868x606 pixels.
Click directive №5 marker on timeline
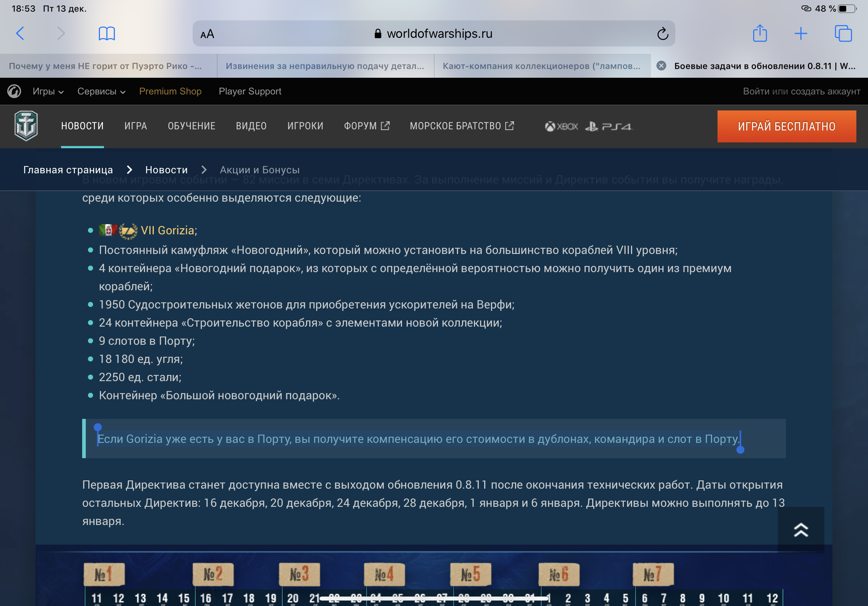click(471, 575)
